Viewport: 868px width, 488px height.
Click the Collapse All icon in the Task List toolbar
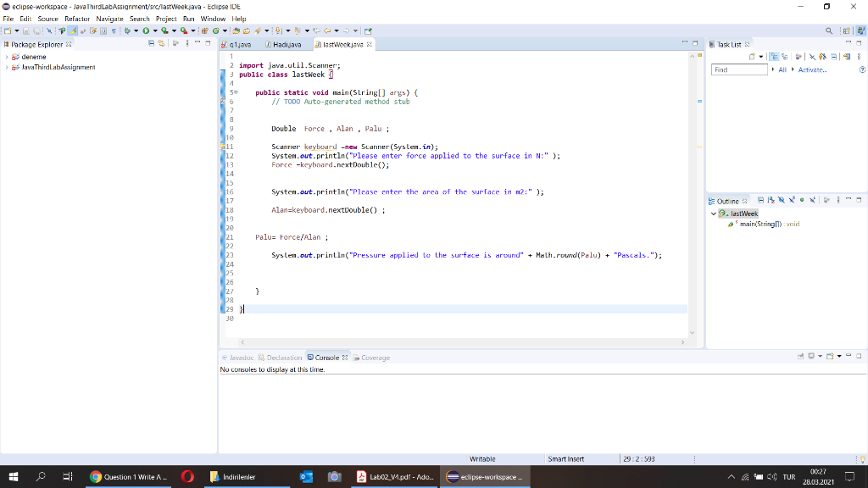click(834, 57)
